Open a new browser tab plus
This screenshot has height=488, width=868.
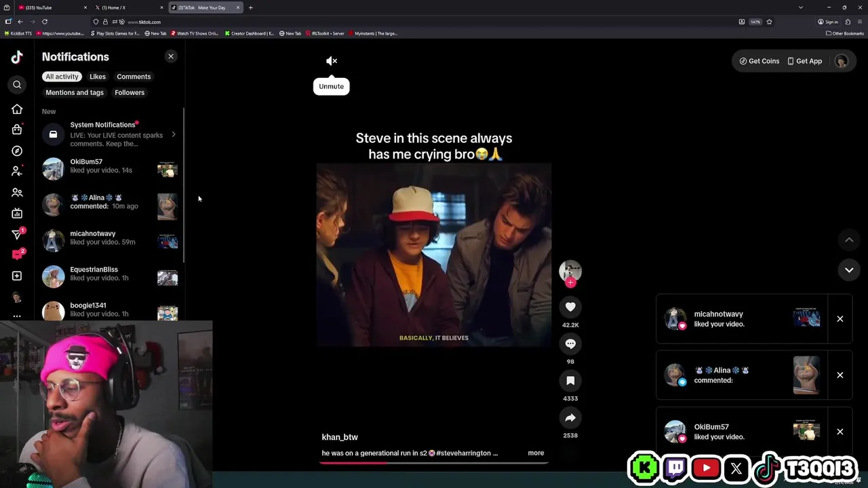[251, 7]
